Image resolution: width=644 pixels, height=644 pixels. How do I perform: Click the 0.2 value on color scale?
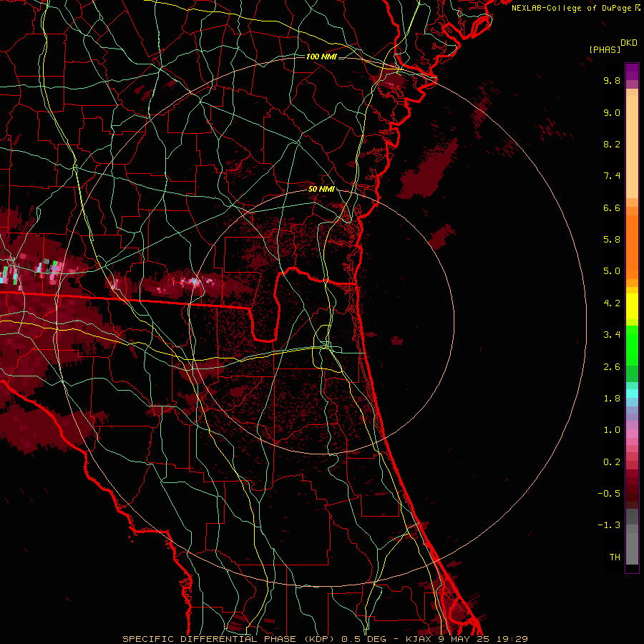click(x=612, y=462)
